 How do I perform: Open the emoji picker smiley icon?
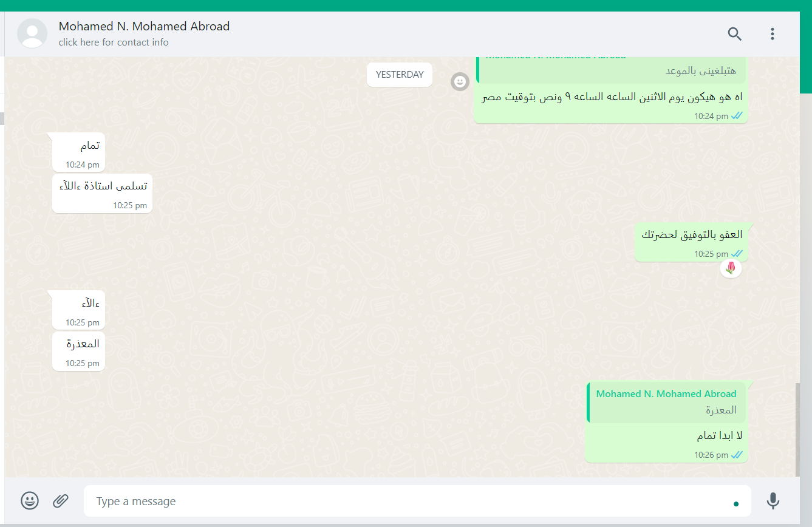(x=30, y=500)
